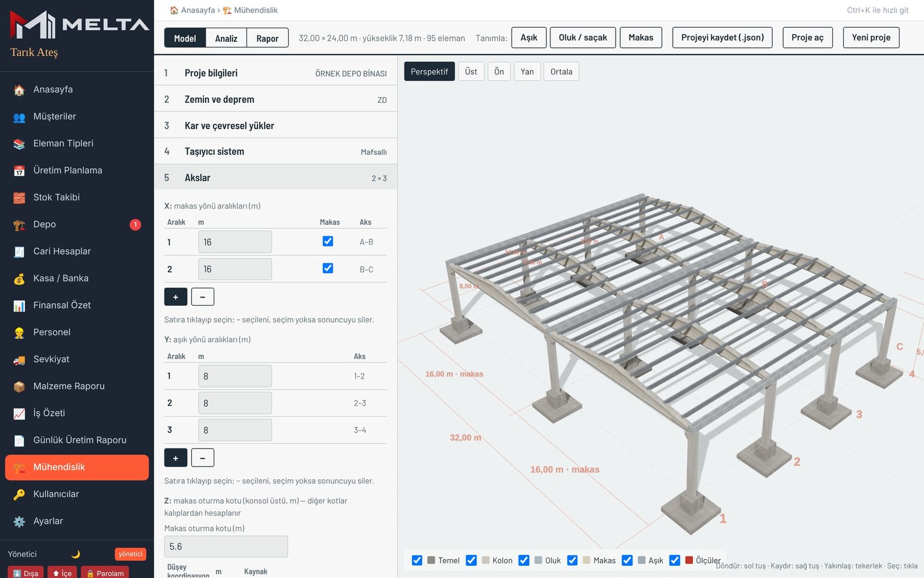Expand Zemin ve deprem section

click(x=275, y=99)
